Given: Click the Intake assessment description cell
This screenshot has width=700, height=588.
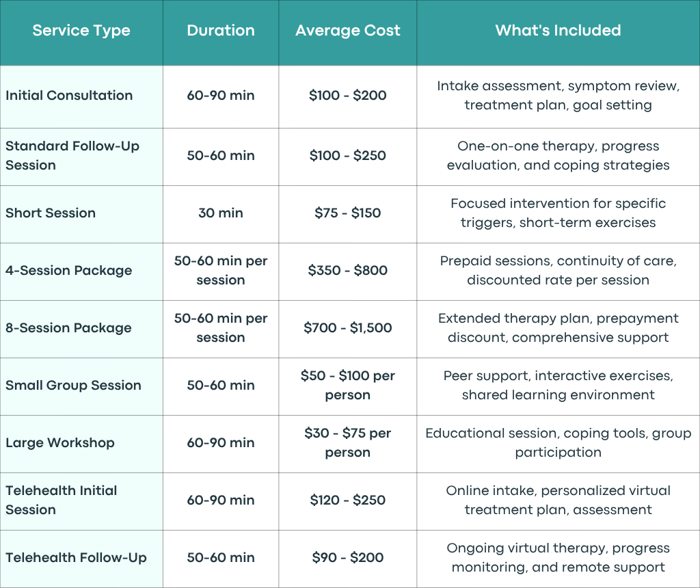Looking at the screenshot, I should 558,96.
